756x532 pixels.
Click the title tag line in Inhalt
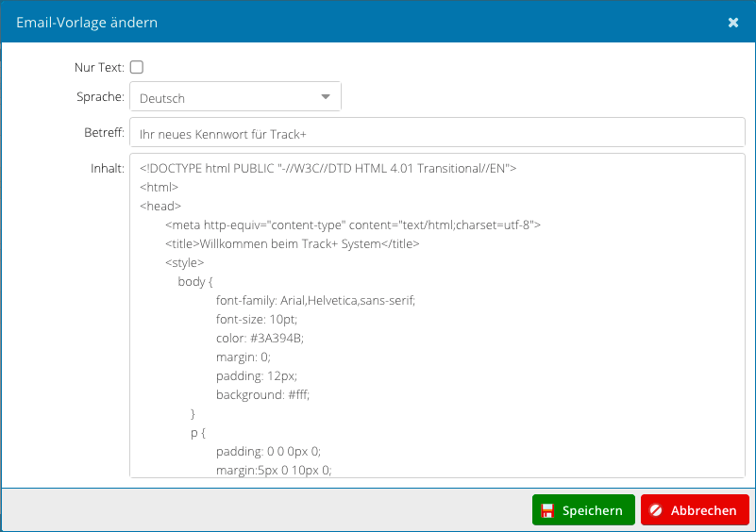(x=292, y=243)
